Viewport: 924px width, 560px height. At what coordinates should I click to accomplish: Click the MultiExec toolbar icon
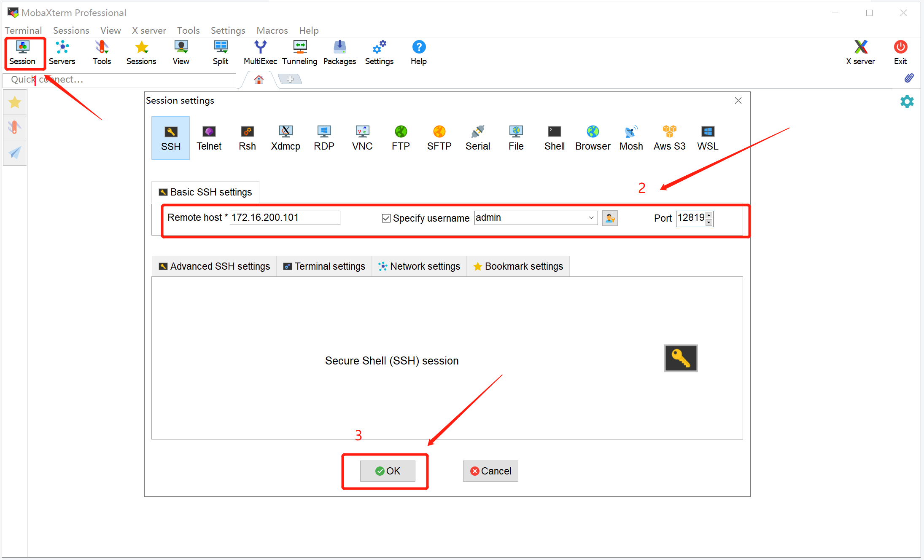click(x=260, y=53)
